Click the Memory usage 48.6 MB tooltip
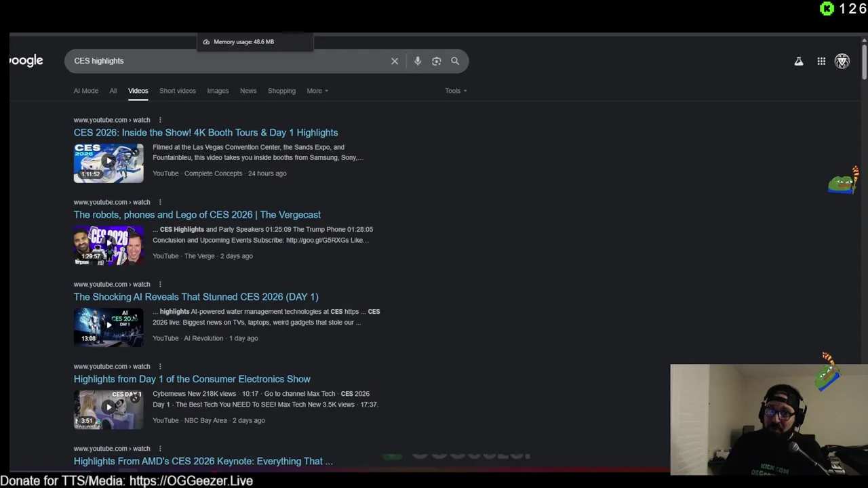 click(x=255, y=42)
